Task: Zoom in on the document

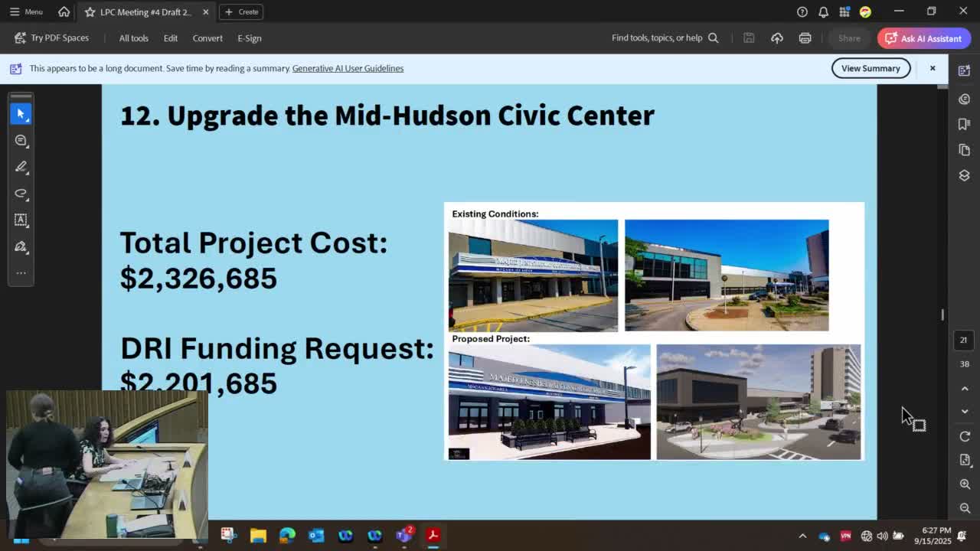Action: pos(965,484)
